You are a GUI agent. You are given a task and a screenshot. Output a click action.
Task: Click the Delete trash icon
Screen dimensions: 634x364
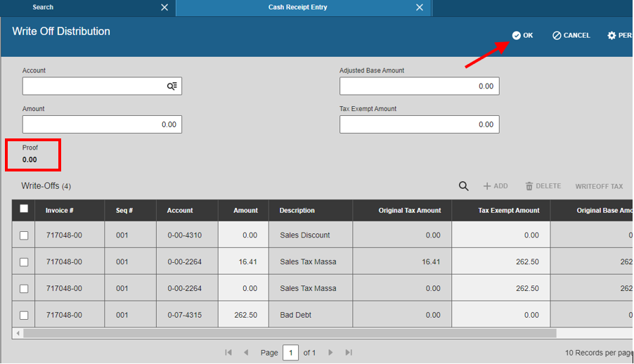[x=529, y=186]
